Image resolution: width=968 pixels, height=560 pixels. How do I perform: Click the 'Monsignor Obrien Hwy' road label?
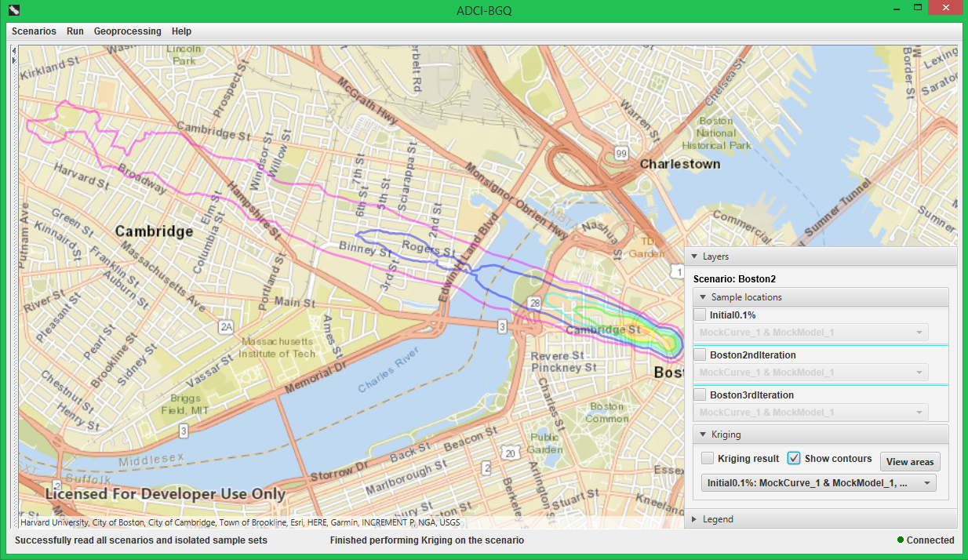(515, 202)
